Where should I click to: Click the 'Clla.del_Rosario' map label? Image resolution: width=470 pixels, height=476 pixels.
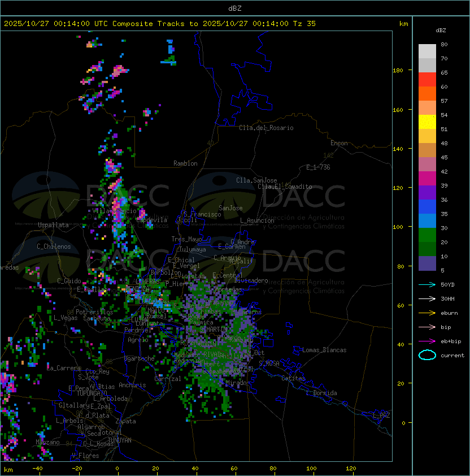[x=266, y=128]
